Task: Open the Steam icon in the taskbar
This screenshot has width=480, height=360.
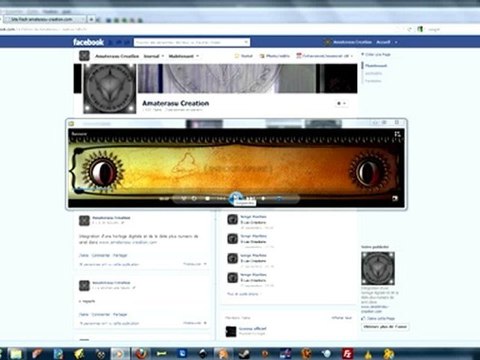Action: (244, 353)
